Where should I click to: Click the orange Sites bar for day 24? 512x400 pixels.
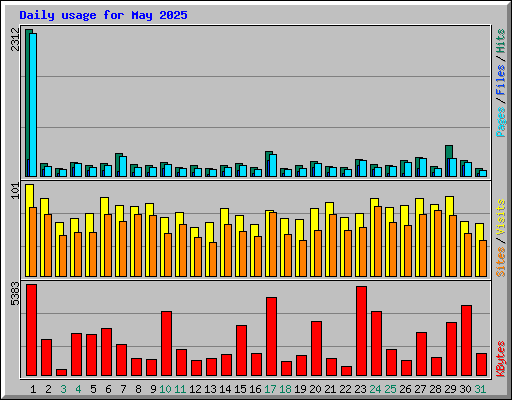[x=378, y=241]
